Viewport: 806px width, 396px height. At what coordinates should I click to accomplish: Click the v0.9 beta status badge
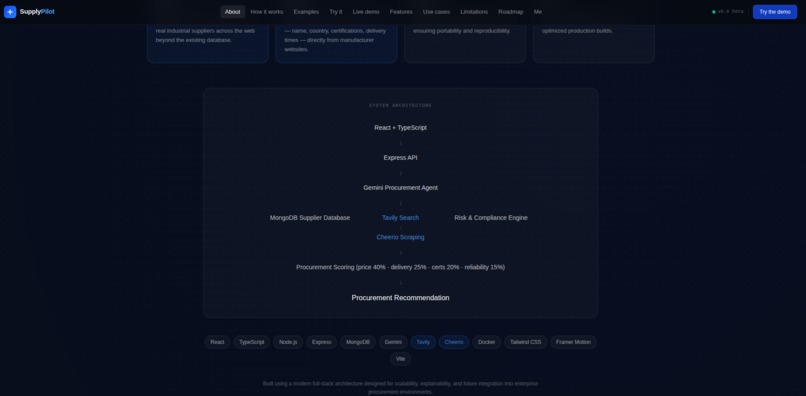coord(728,12)
